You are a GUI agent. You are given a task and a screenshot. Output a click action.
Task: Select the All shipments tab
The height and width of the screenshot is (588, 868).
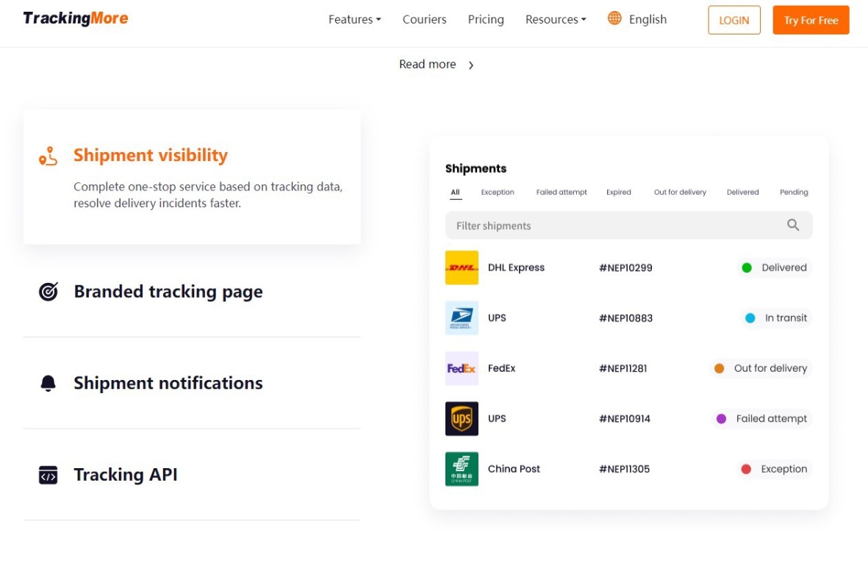pyautogui.click(x=455, y=192)
